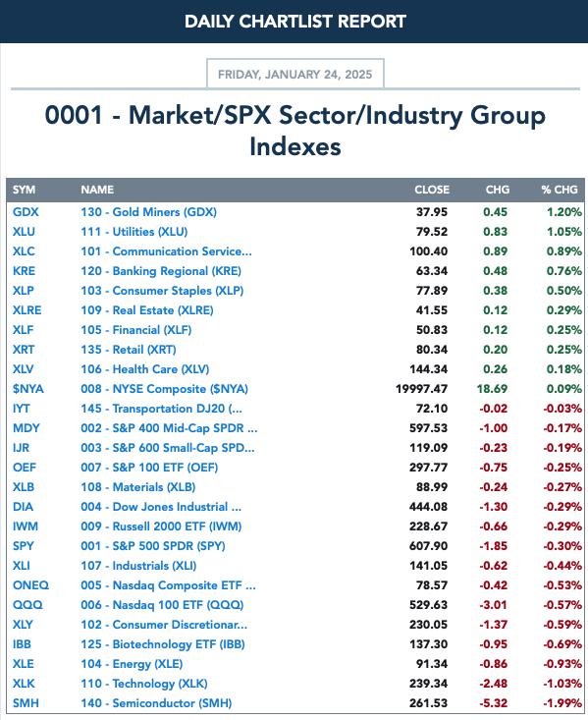Open 104 - Energy (XLE) link
588x720 pixels.
click(132, 664)
